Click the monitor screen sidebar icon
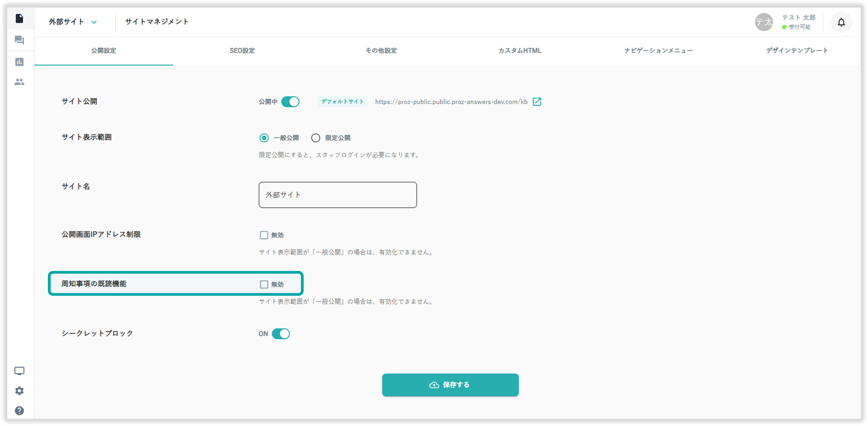Screen dimensions: 868x426 [x=19, y=371]
